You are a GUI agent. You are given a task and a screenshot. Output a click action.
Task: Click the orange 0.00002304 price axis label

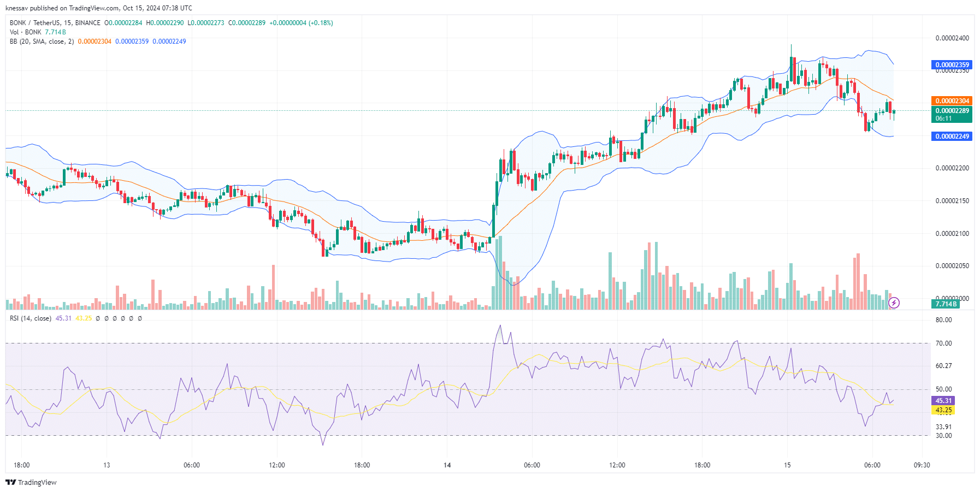pos(952,100)
